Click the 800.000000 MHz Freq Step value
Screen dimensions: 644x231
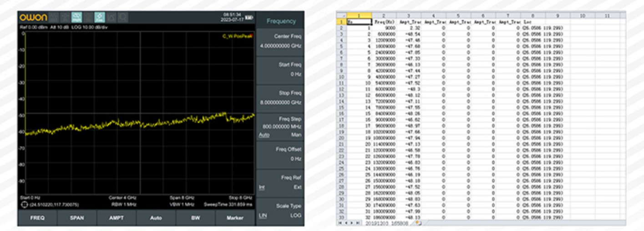click(282, 127)
